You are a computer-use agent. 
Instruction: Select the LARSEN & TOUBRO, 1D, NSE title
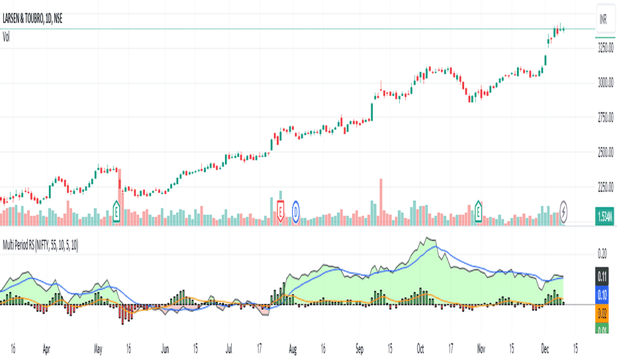coord(32,19)
